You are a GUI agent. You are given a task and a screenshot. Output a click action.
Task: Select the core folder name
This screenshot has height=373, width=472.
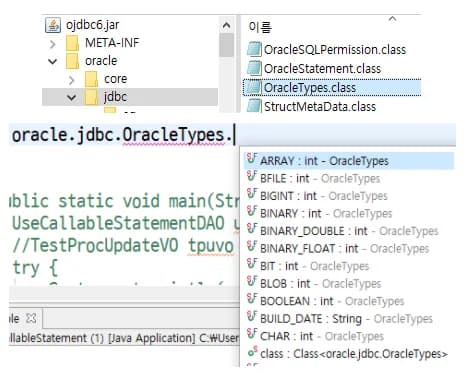(x=115, y=79)
